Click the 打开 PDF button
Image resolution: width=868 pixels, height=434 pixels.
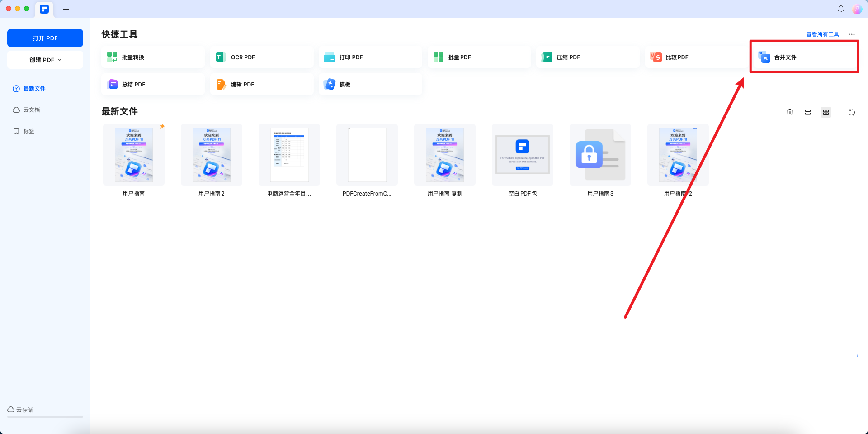[x=45, y=38]
